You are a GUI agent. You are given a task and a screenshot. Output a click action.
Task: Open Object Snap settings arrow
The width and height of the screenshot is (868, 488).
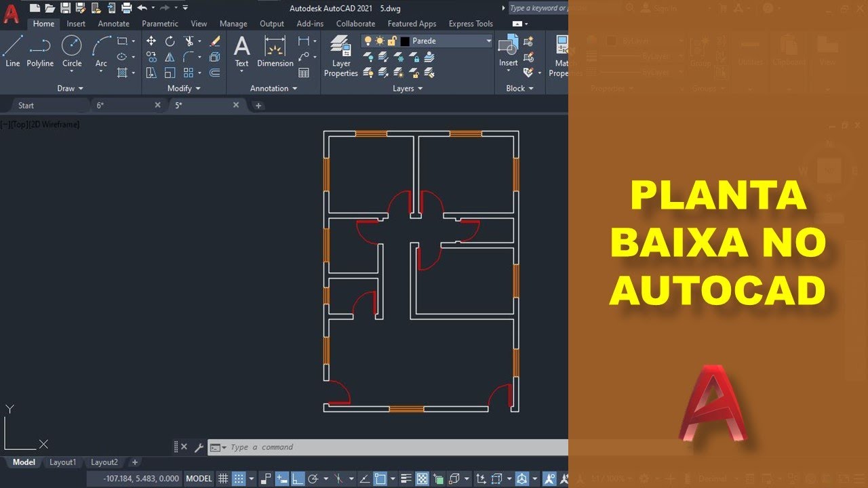[392, 479]
